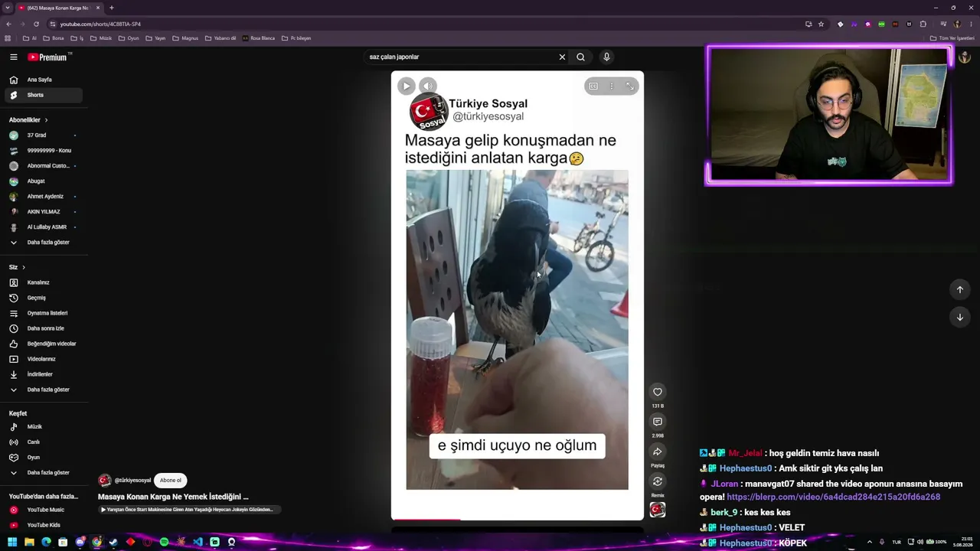The image size is (980, 551).
Task: Open Canlı under Keşfet
Action: click(x=43, y=442)
